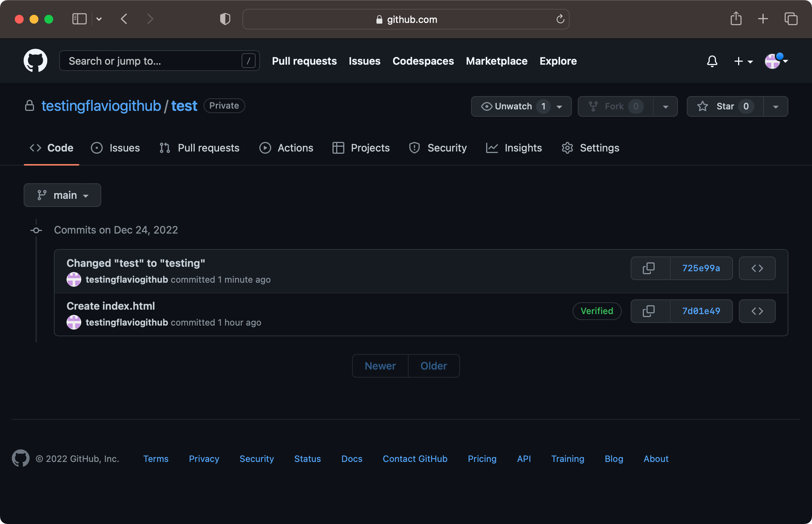812x524 pixels.
Task: Browse repository code at commit 725e99a
Action: coord(757,268)
